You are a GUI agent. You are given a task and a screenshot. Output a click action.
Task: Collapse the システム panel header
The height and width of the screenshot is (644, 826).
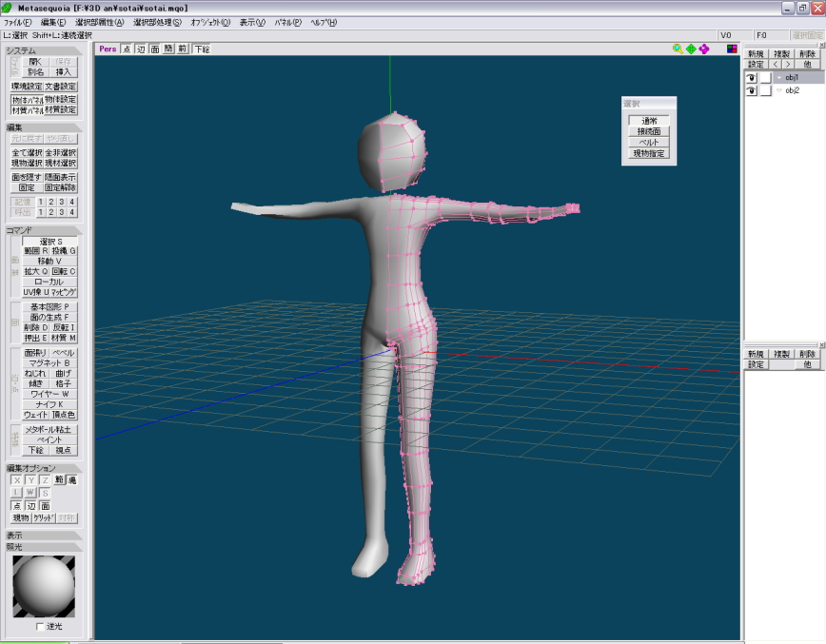coord(44,50)
